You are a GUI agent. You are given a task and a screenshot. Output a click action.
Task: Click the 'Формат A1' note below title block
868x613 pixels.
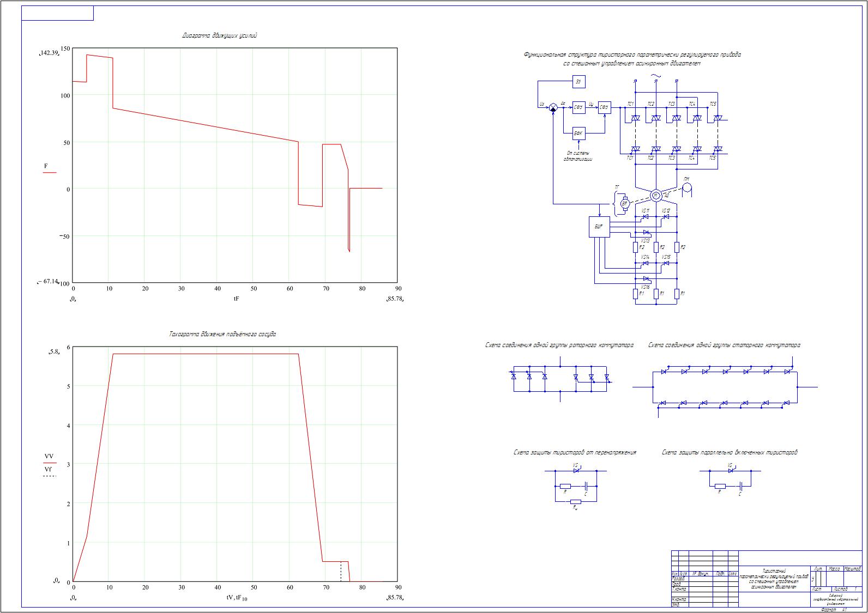tap(834, 610)
